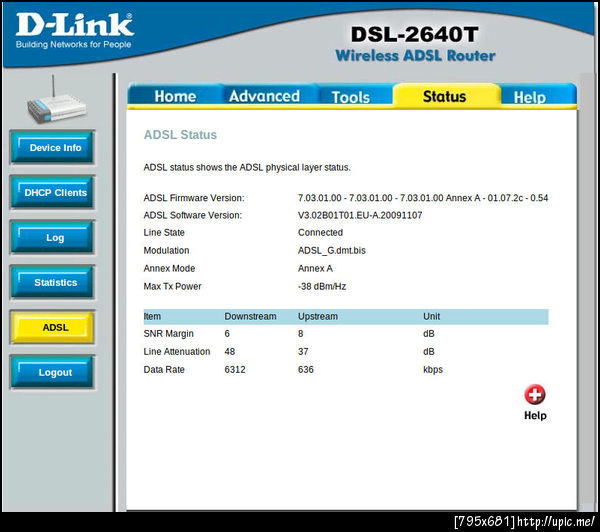Click the ADSL Firmware Version label

(194, 198)
